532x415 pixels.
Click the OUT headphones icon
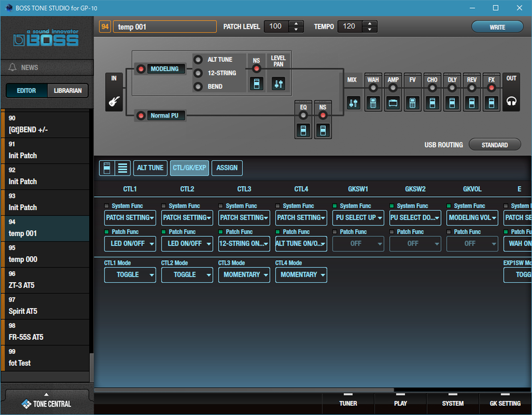tap(511, 101)
